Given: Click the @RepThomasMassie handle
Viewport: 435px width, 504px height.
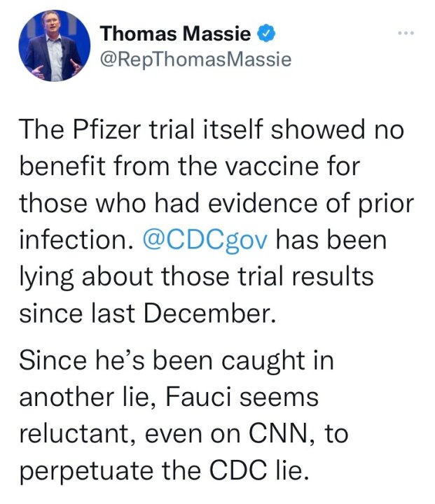Looking at the screenshot, I should [195, 59].
